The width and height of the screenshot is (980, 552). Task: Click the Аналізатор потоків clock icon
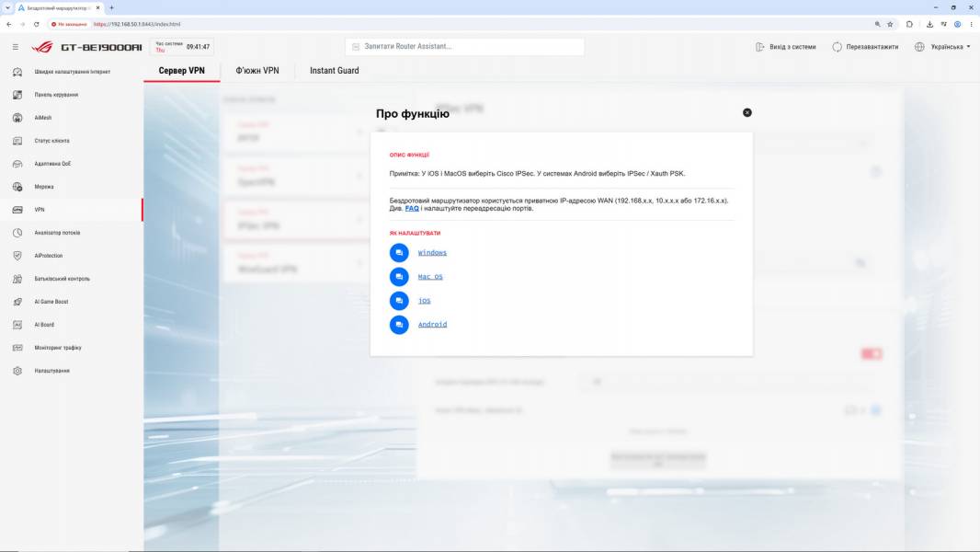(17, 233)
